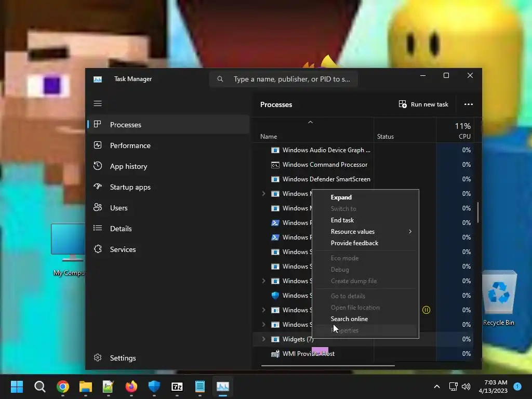Click the vertical scrollbar thumb in process list
This screenshot has width=532, height=399.
[x=478, y=212]
